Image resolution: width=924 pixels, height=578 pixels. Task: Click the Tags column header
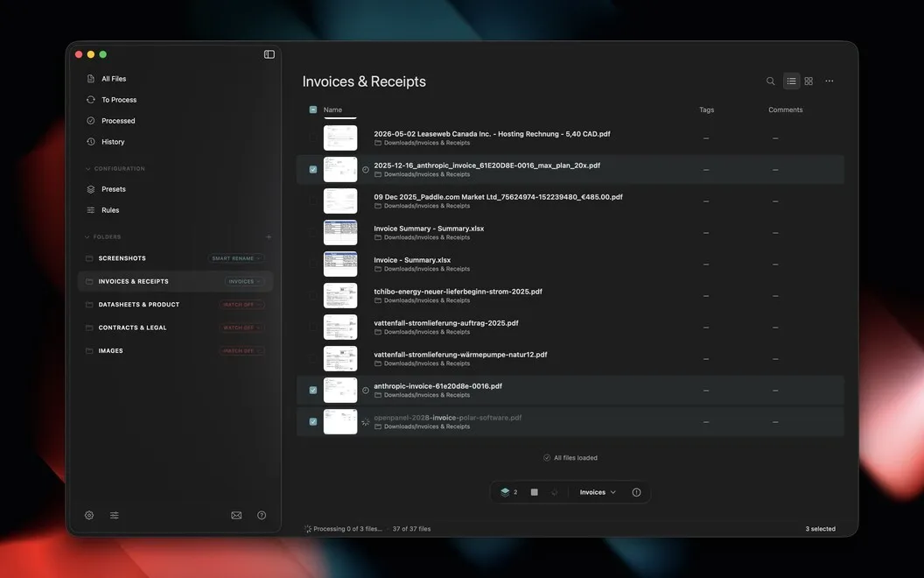[x=706, y=109]
